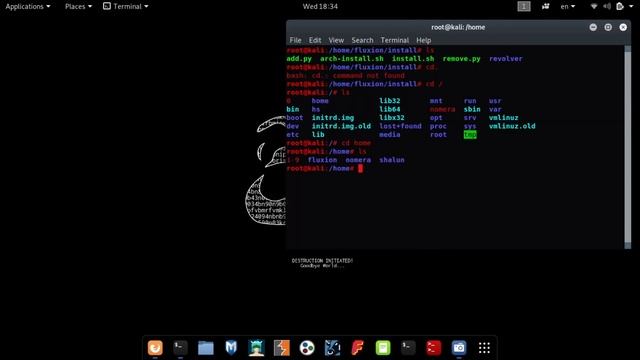
Task: Click 'add.py' in the terminal listing
Action: (299, 59)
